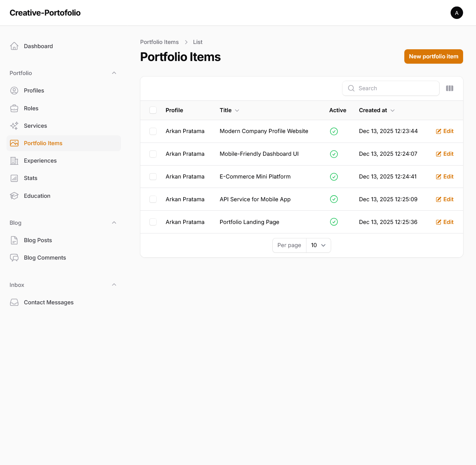
Task: Go to Blog Comments menu item
Action: tap(45, 258)
